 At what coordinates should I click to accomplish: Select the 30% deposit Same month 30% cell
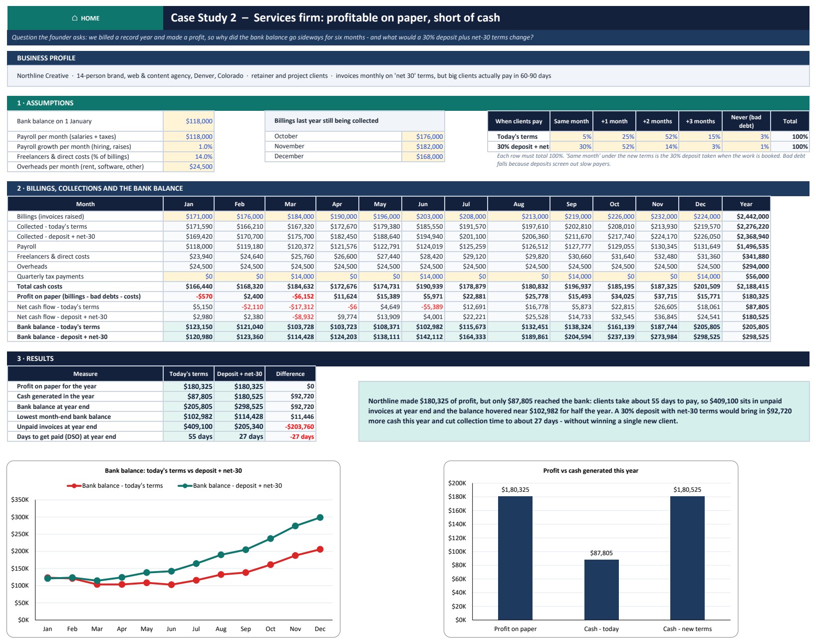pyautogui.click(x=571, y=147)
